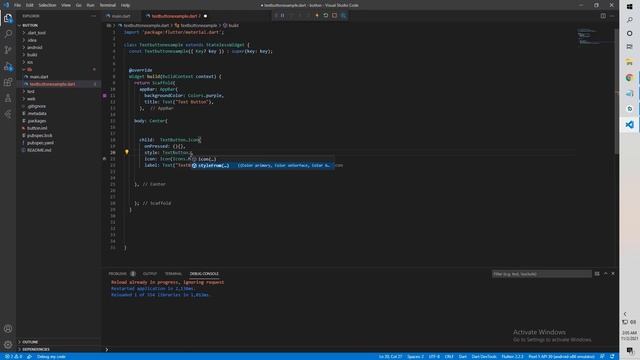This screenshot has width=640, height=360.
Task: Open the Explorer view in activity bar
Action: 8,18
